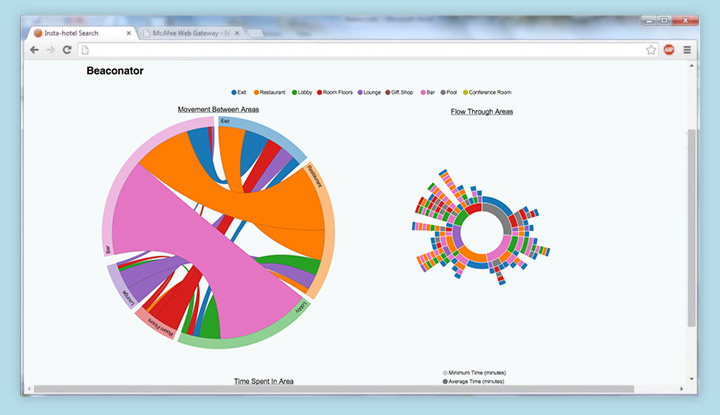This screenshot has width=720, height=415.
Task: Click the Movement Between Areas heading
Action: tap(218, 109)
